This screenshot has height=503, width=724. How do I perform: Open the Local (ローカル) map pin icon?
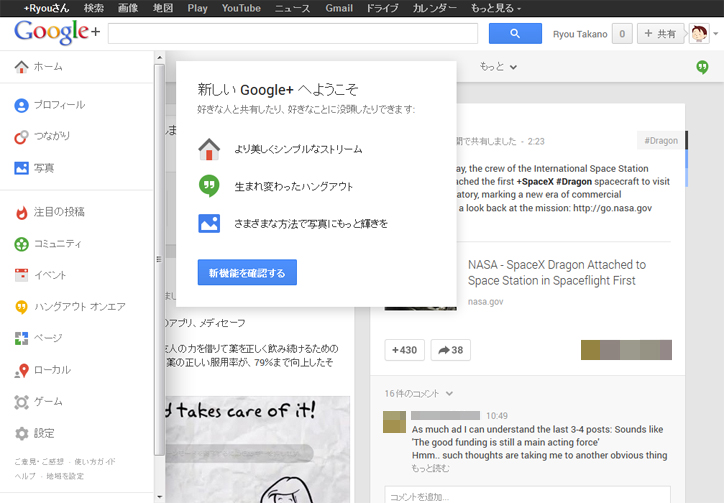click(21, 370)
